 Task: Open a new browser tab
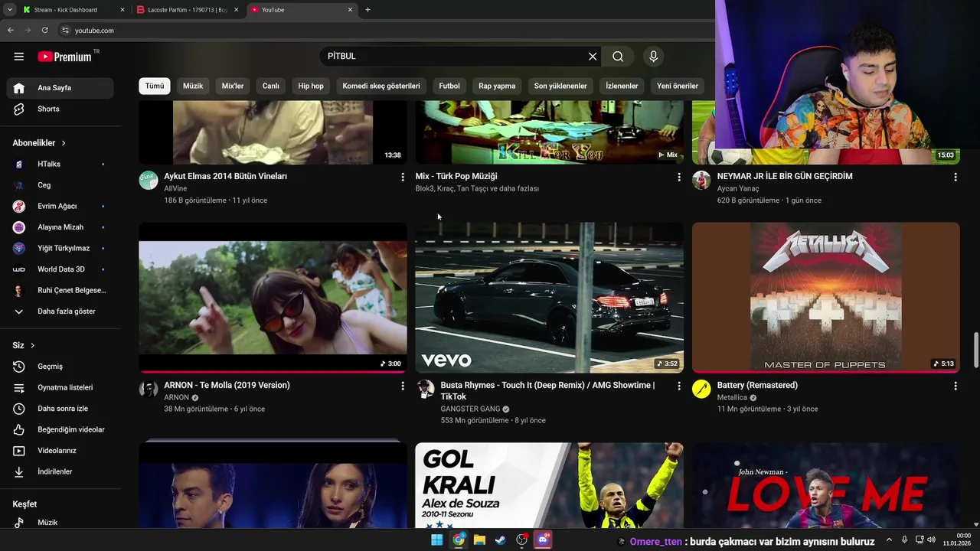(367, 10)
